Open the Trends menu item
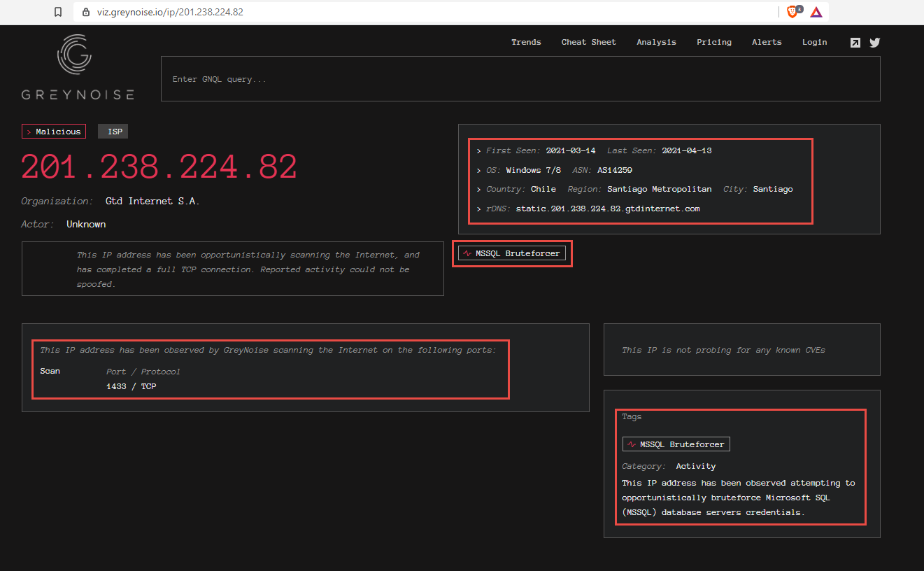This screenshot has height=571, width=924. pyautogui.click(x=526, y=42)
